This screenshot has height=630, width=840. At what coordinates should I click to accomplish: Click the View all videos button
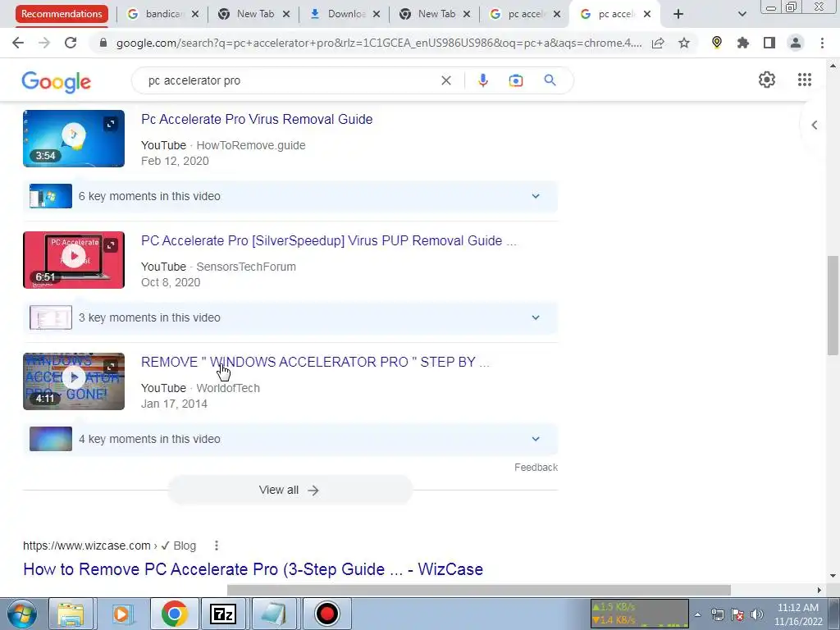[290, 491]
